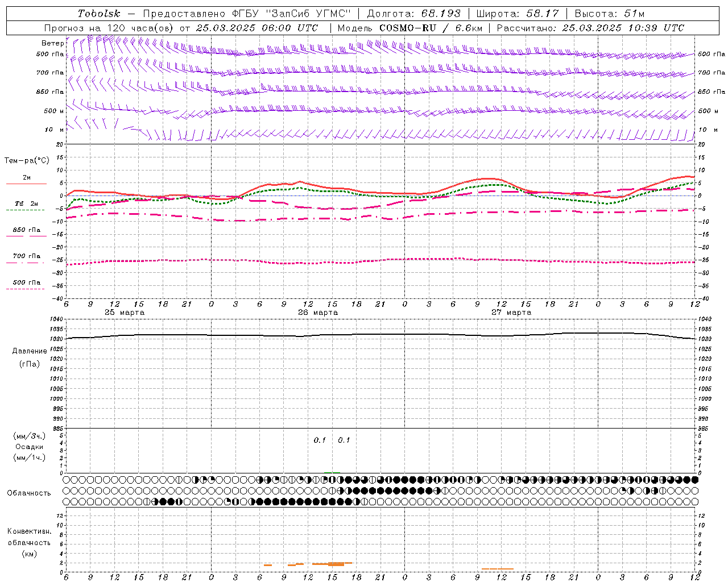The width and height of the screenshot is (728, 582).
Task: Click the '(мм/3ч.)' precipitation unit label
Action: pyautogui.click(x=30, y=436)
